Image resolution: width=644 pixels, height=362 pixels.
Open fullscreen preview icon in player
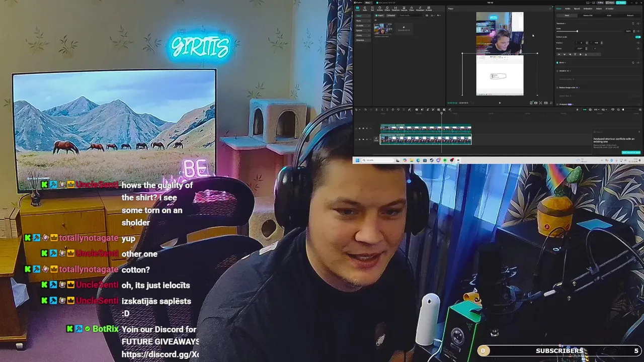(551, 103)
